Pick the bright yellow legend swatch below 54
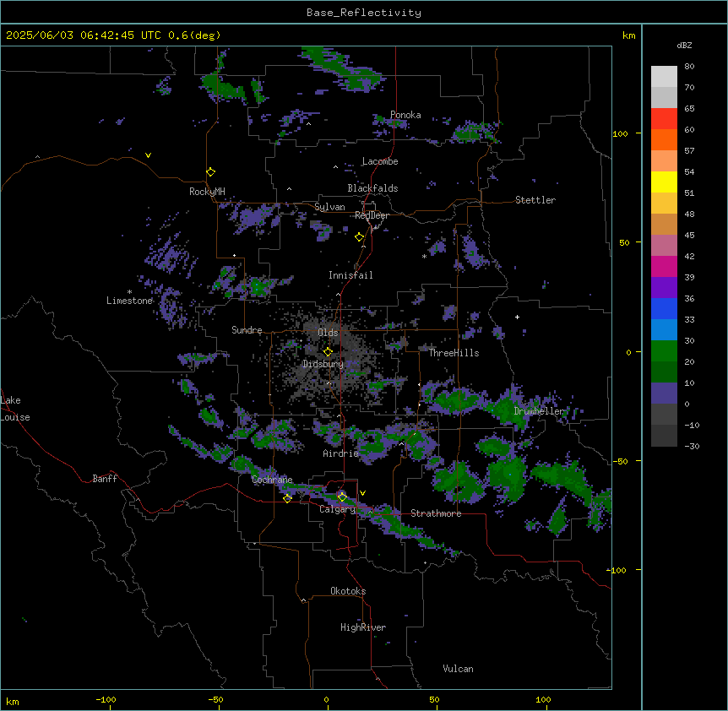The width and height of the screenshot is (728, 711). pyautogui.click(x=664, y=182)
